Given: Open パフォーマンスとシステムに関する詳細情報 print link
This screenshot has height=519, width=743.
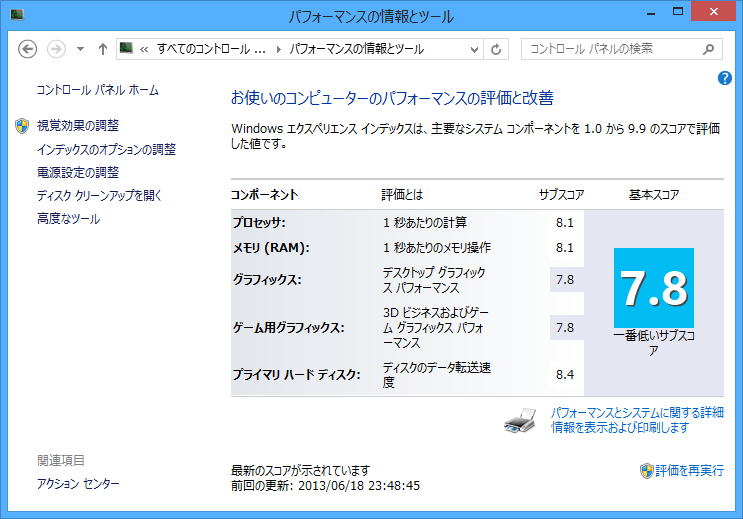Looking at the screenshot, I should point(637,420).
